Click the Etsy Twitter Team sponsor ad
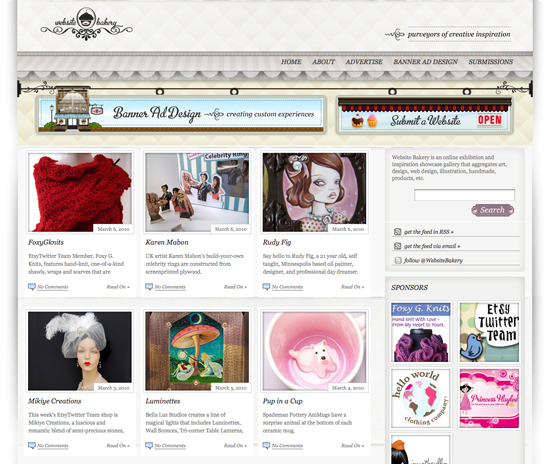The width and height of the screenshot is (550, 466). 489,332
